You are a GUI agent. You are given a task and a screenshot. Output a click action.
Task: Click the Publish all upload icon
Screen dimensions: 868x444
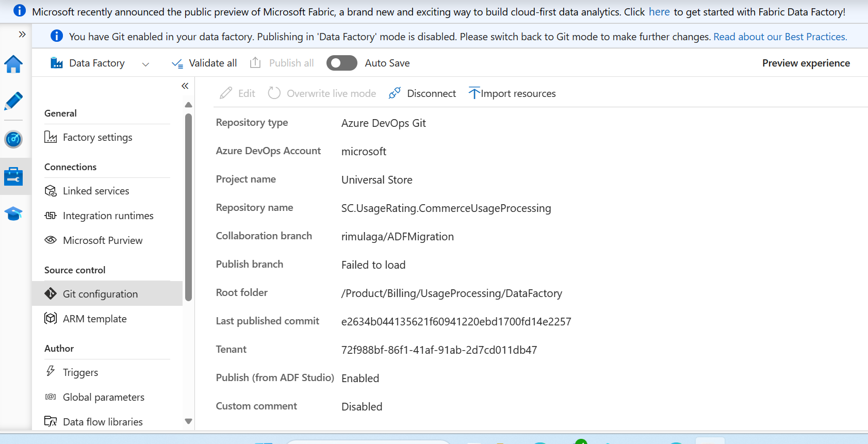(x=255, y=62)
